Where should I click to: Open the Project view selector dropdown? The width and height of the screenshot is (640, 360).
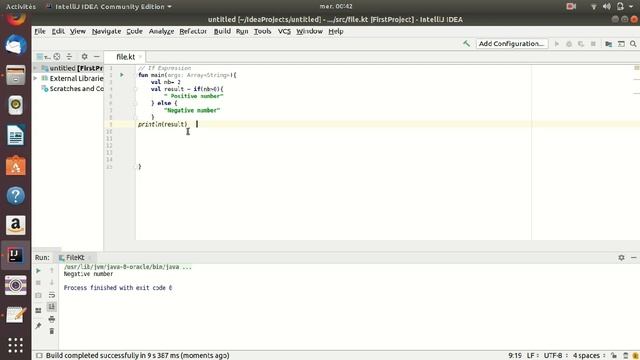43,57
